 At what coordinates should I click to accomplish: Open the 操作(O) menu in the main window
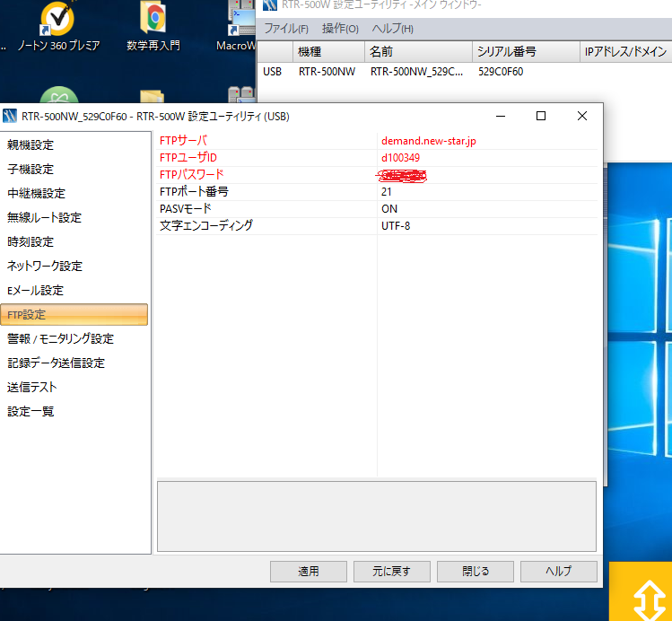[x=340, y=29]
